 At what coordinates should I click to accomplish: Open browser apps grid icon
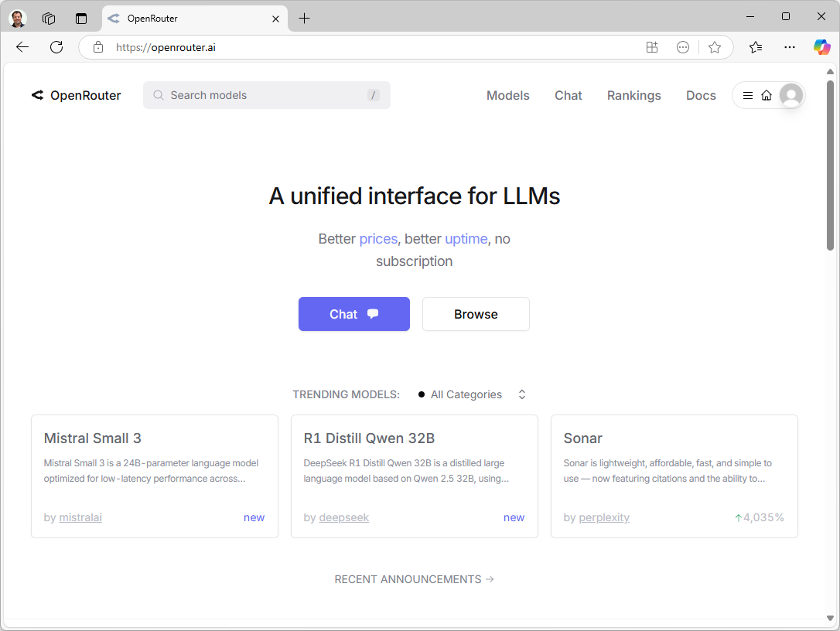tap(652, 47)
